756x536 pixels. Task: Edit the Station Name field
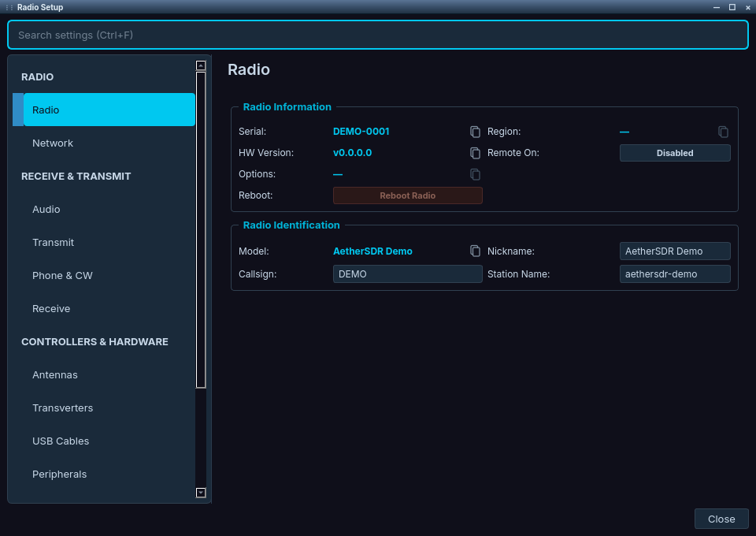click(675, 274)
